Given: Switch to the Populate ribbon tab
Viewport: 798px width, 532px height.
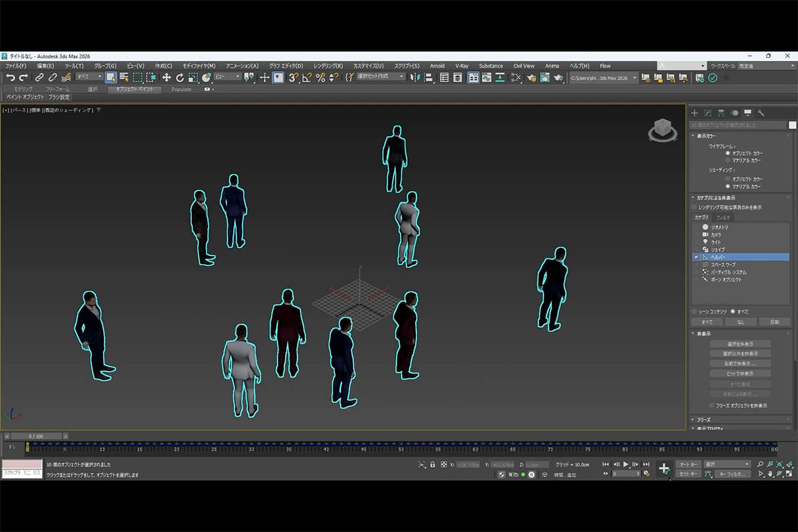Looking at the screenshot, I should tap(181, 89).
